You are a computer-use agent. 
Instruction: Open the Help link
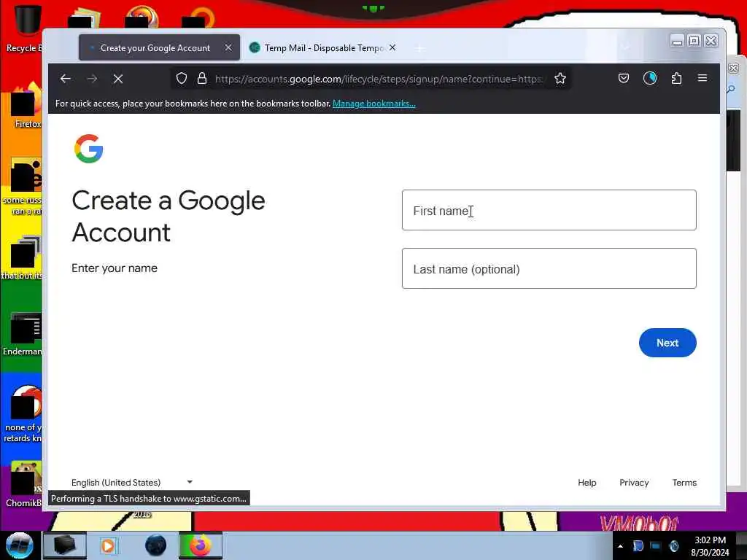coord(587,483)
